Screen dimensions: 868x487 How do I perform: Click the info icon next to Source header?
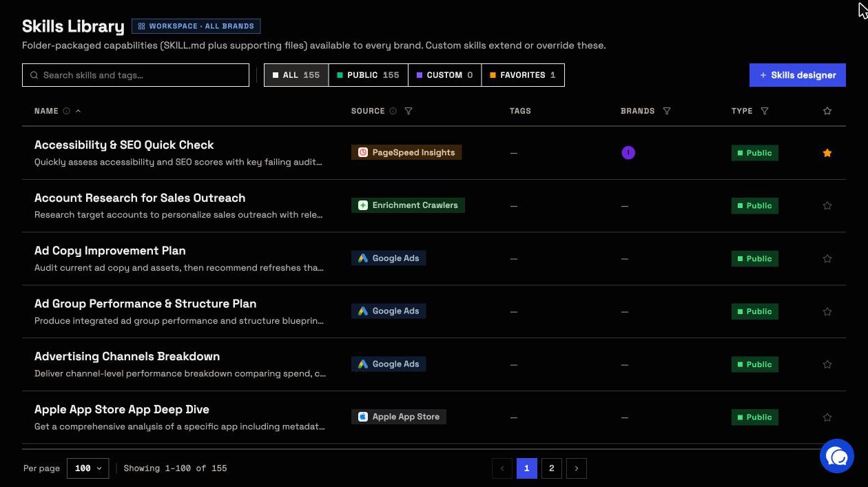click(x=393, y=111)
